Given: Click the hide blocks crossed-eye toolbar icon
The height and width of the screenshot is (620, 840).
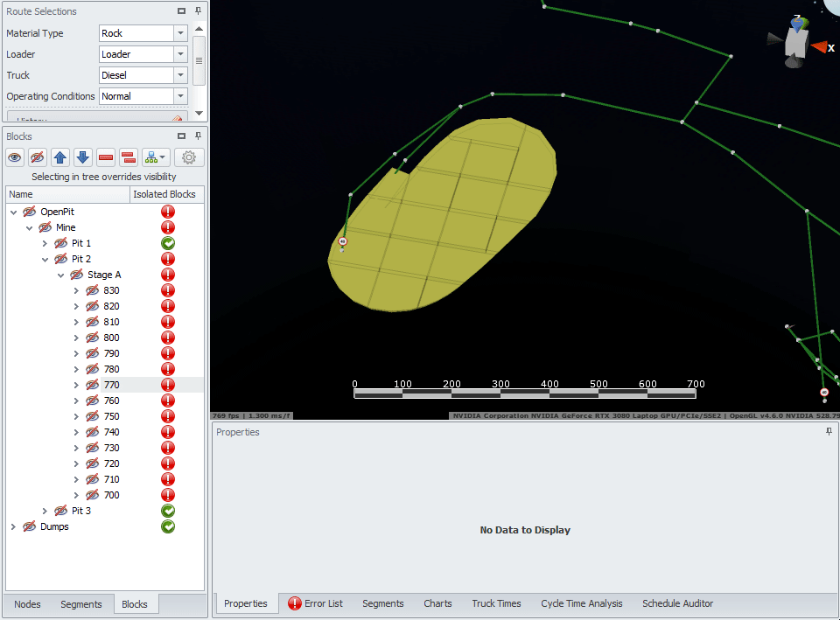Looking at the screenshot, I should (x=38, y=157).
